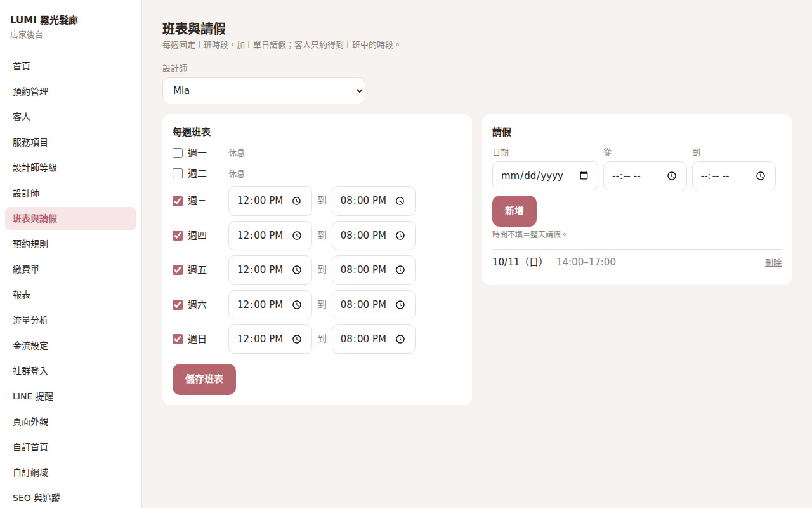Viewport: 812px width, 508px height.
Task: Enable the 週二 checkbox
Action: 178,173
